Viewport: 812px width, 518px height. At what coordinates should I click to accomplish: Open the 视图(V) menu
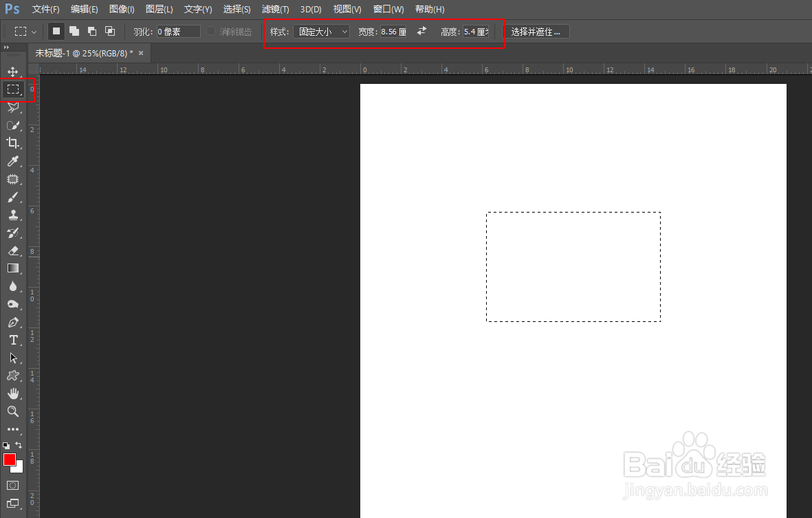point(347,10)
